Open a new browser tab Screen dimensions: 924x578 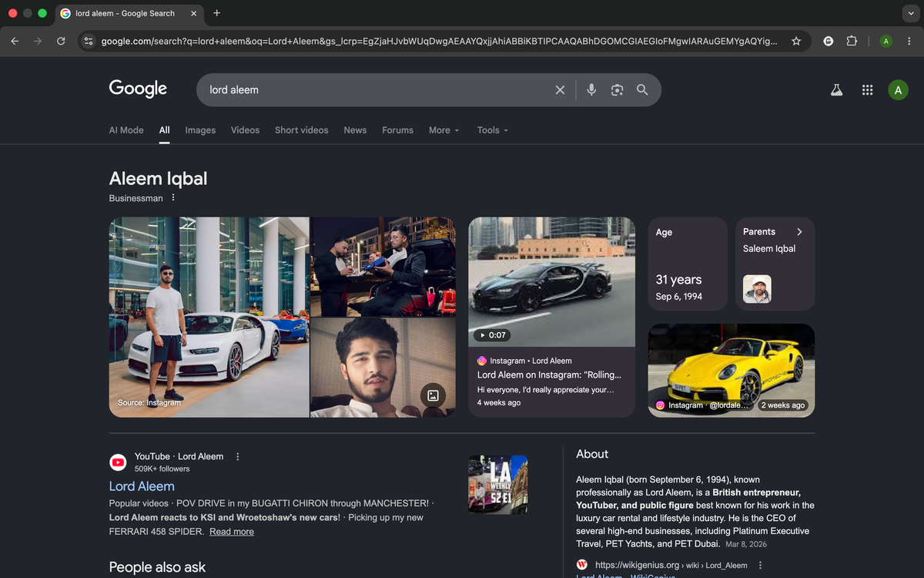217,13
